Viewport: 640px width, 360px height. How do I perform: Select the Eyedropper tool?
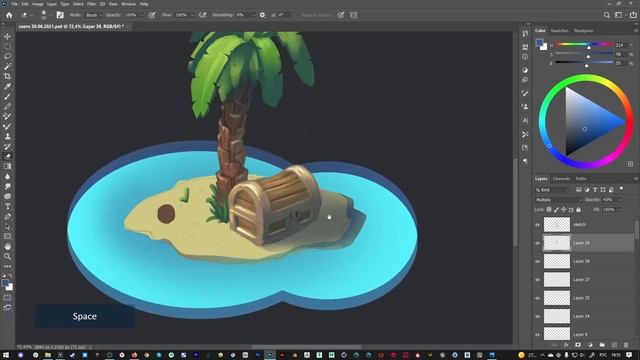coord(7,87)
